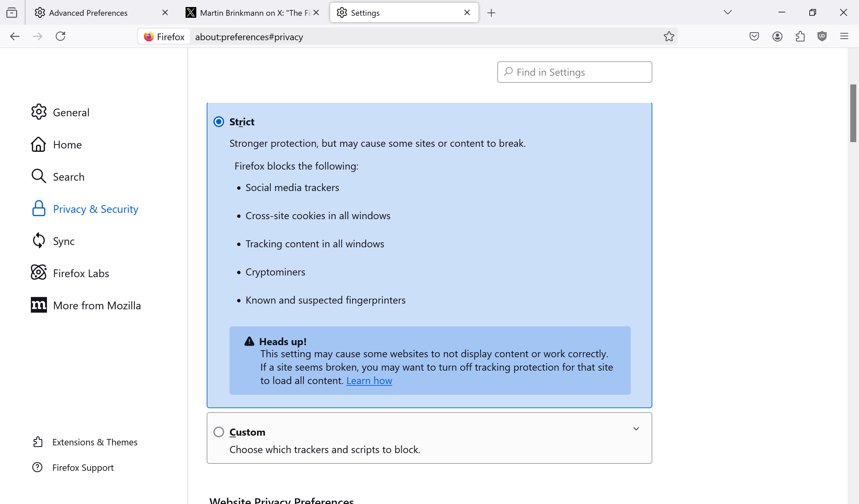Toggle the Strict enhanced protection mode

point(218,122)
